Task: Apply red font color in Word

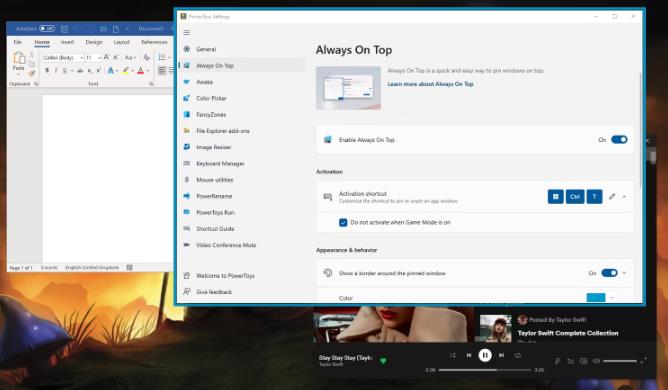Action: pos(141,71)
